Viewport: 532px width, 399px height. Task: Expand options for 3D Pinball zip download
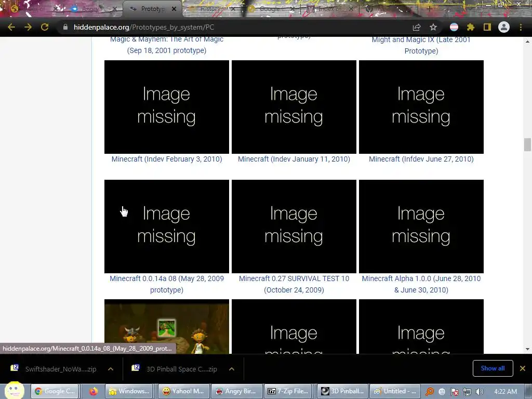[x=232, y=369]
